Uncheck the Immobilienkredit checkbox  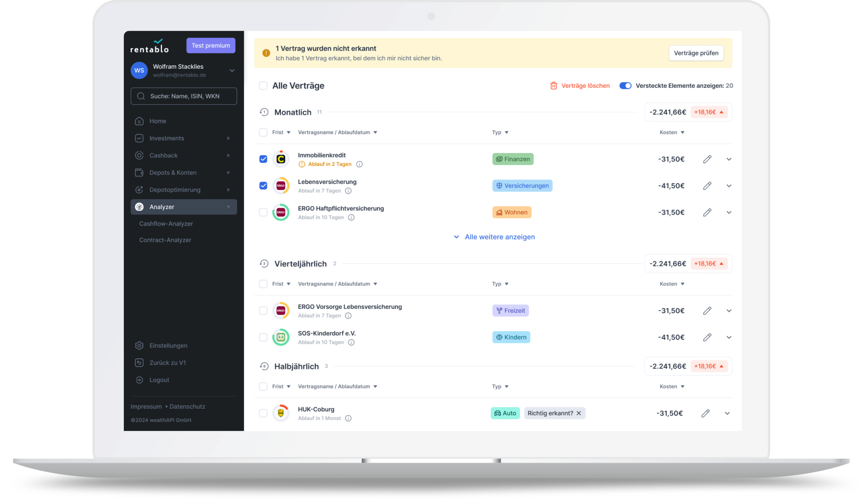[x=263, y=159]
